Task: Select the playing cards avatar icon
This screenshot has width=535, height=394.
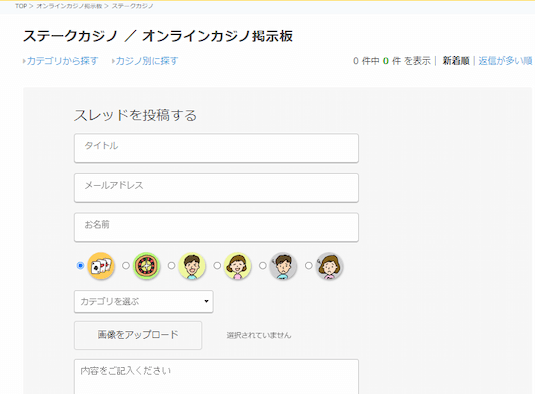Action: pos(101,266)
